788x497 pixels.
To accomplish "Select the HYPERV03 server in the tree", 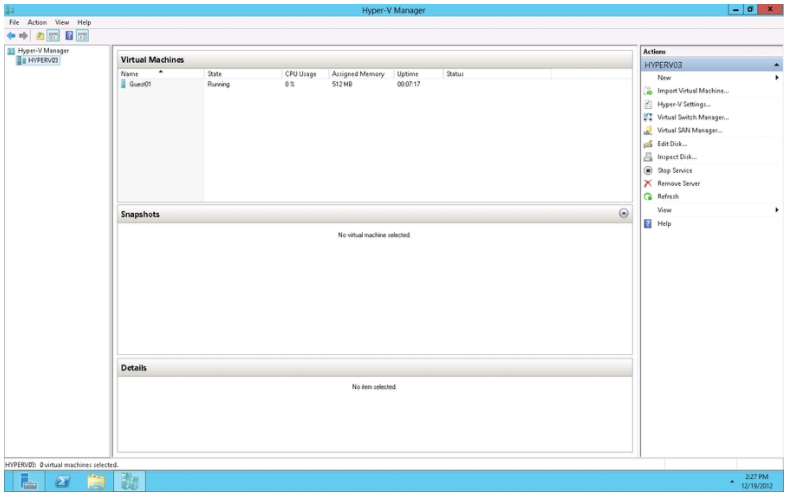I will tap(43, 60).
